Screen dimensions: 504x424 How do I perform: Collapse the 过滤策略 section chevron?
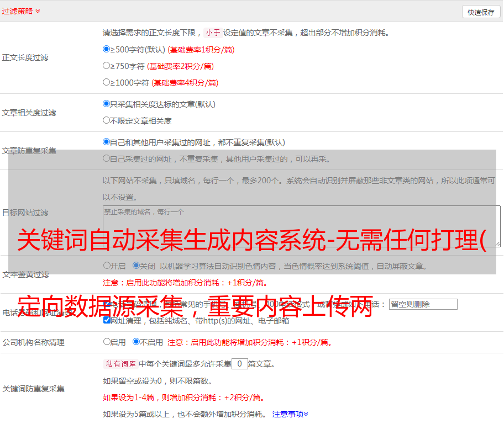[38, 11]
